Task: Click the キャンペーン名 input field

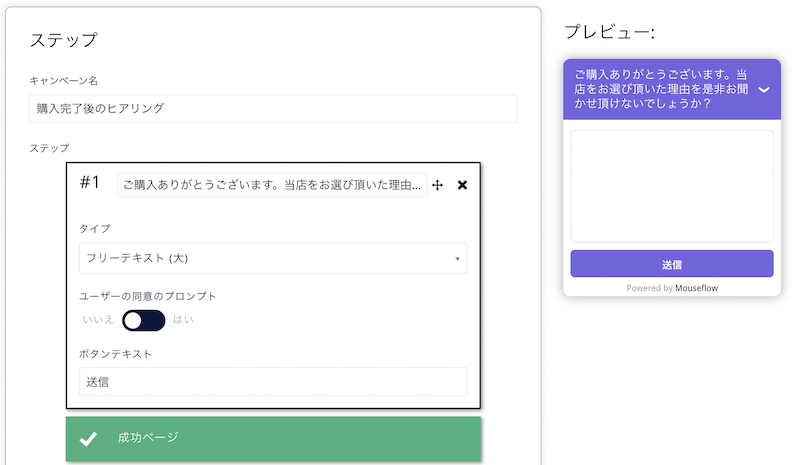Action: point(273,108)
